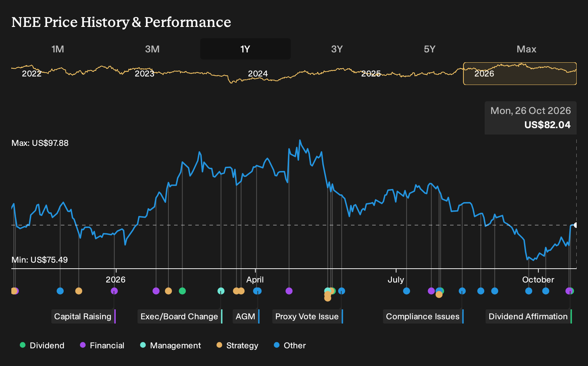Click the "Max: US$97.88" label
The height and width of the screenshot is (366, 588).
point(40,143)
